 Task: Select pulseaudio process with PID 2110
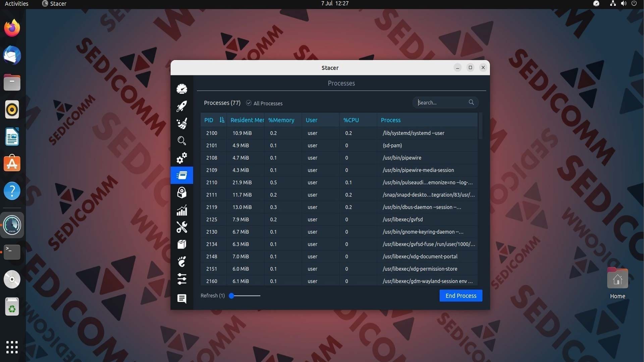coord(339,183)
